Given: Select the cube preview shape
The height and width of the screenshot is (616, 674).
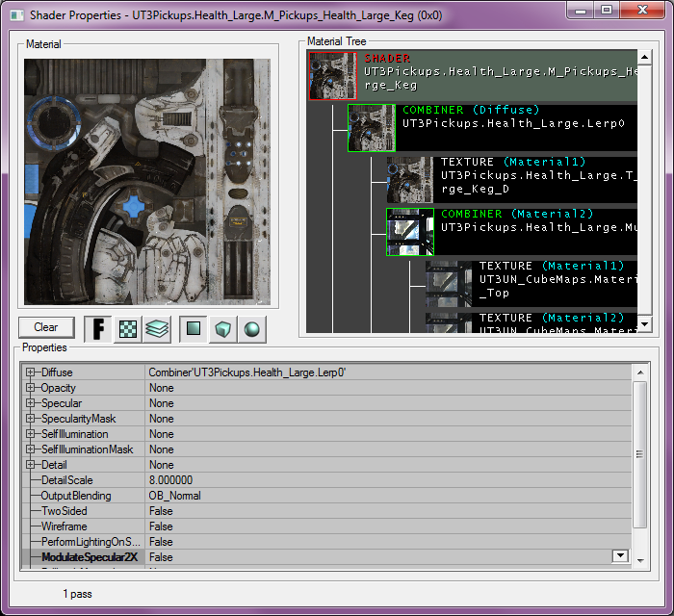Looking at the screenshot, I should 222,329.
